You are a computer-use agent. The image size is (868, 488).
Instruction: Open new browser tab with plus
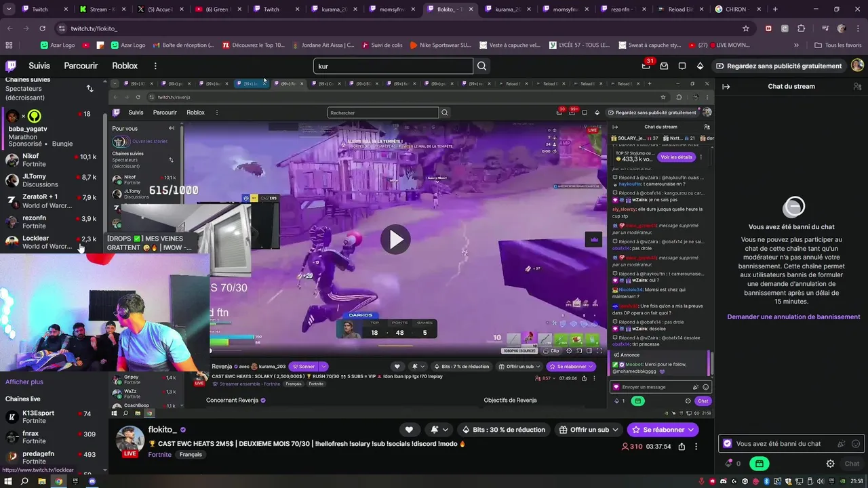tap(775, 9)
